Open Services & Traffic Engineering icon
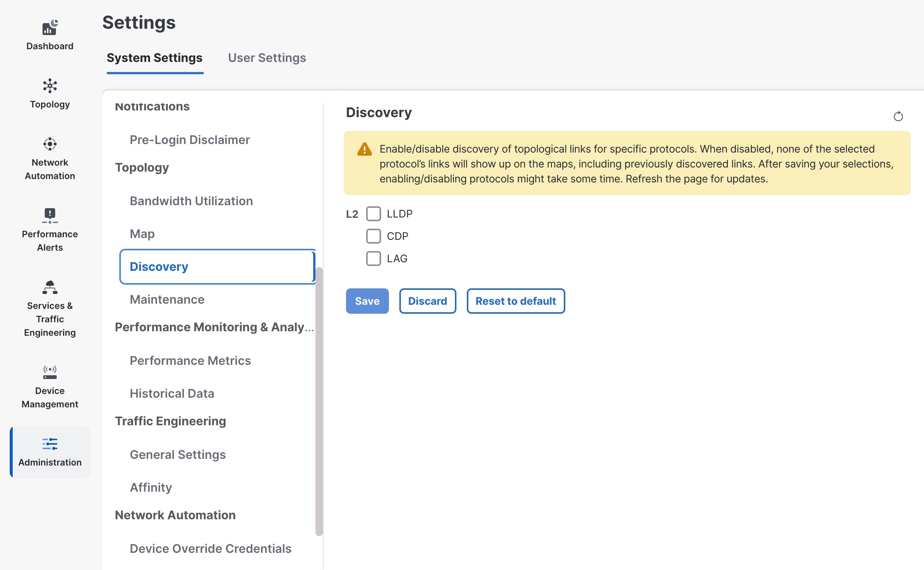Screen dimensions: 924x570 pos(50,287)
